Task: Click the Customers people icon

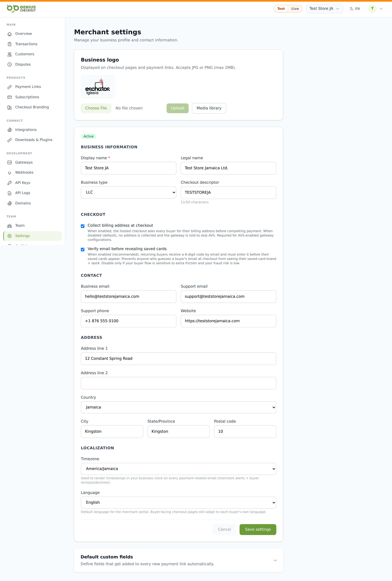Action: click(x=10, y=54)
